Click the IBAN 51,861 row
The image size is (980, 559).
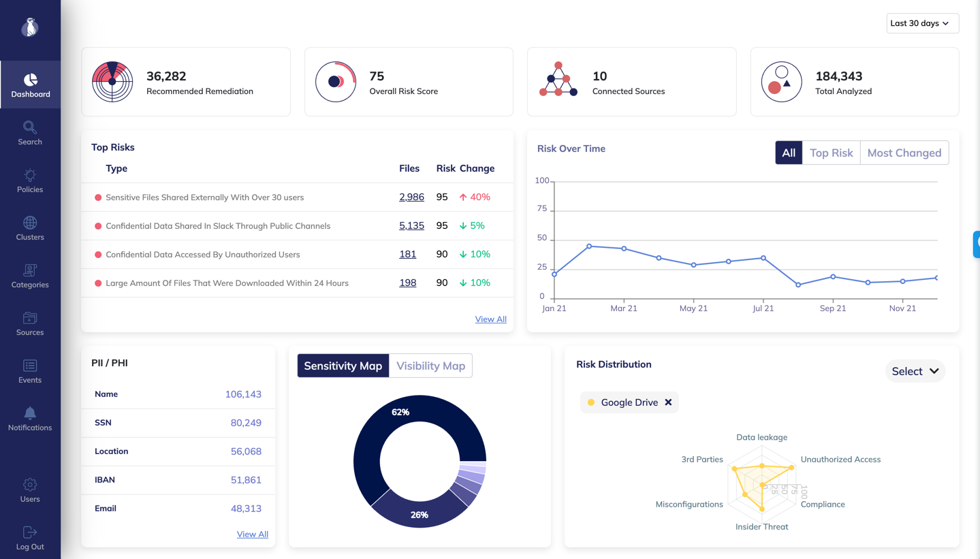coord(178,480)
